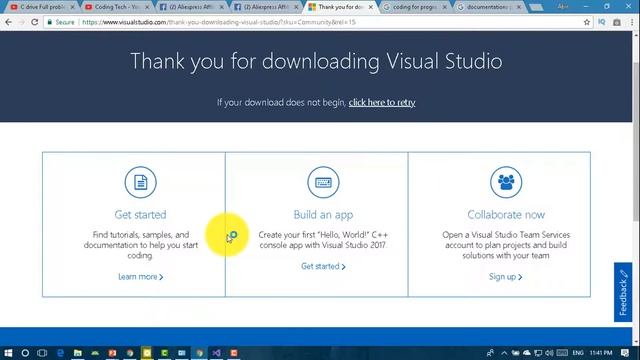Switch to the first Aliexpress Facebook tab
The width and height of the screenshot is (640, 360).
click(x=192, y=7)
